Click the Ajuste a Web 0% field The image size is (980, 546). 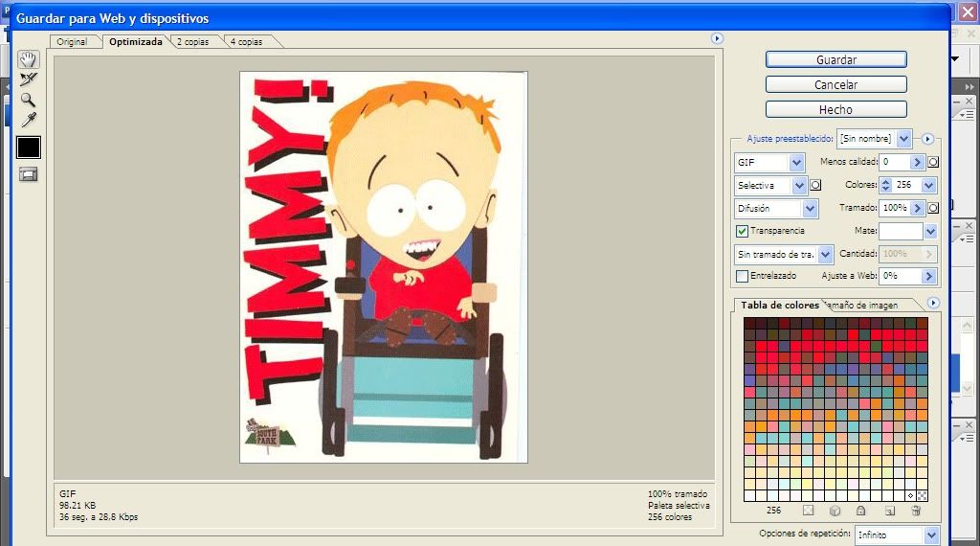(x=901, y=276)
